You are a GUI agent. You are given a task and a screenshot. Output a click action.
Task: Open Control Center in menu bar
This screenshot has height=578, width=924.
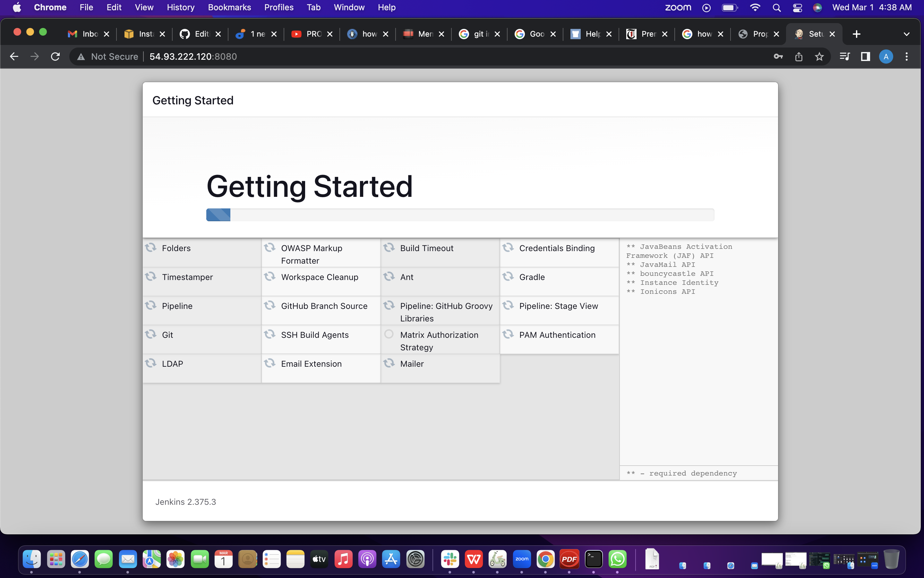point(797,8)
